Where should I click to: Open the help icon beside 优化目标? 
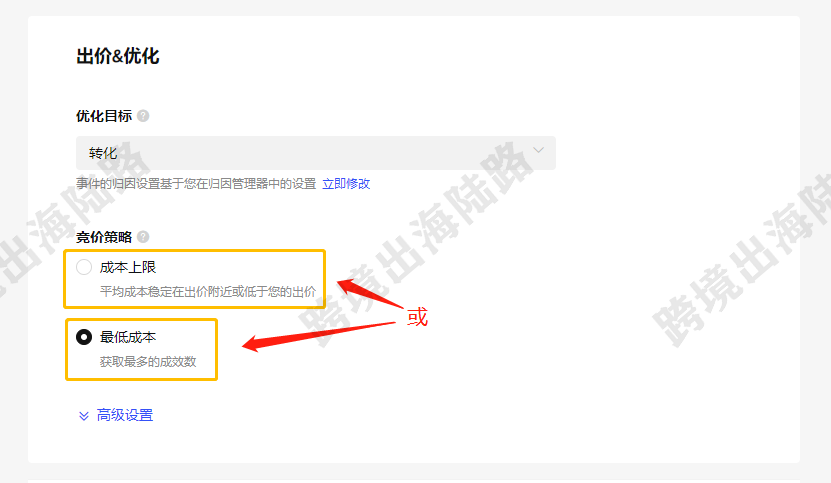coord(143,116)
